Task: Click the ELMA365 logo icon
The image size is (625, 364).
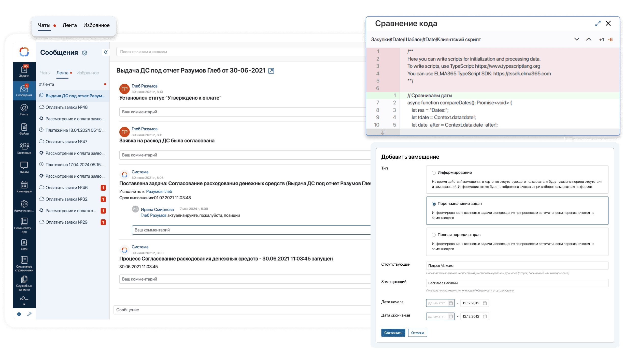Action: pos(24,52)
